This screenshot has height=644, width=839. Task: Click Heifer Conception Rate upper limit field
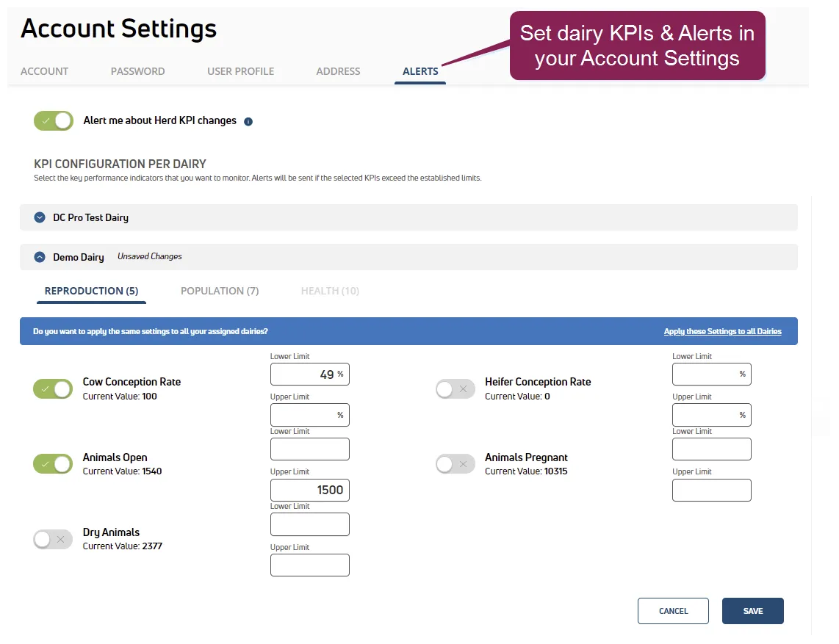click(712, 415)
